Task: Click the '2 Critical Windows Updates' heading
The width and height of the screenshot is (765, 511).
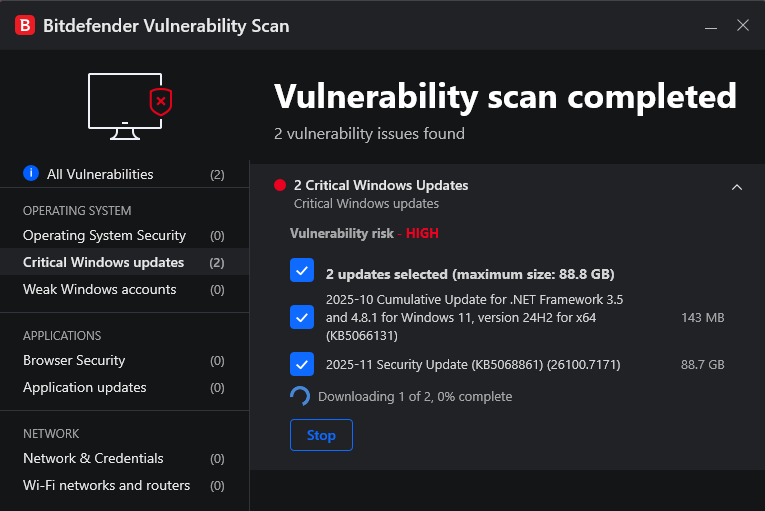Action: pos(381,185)
